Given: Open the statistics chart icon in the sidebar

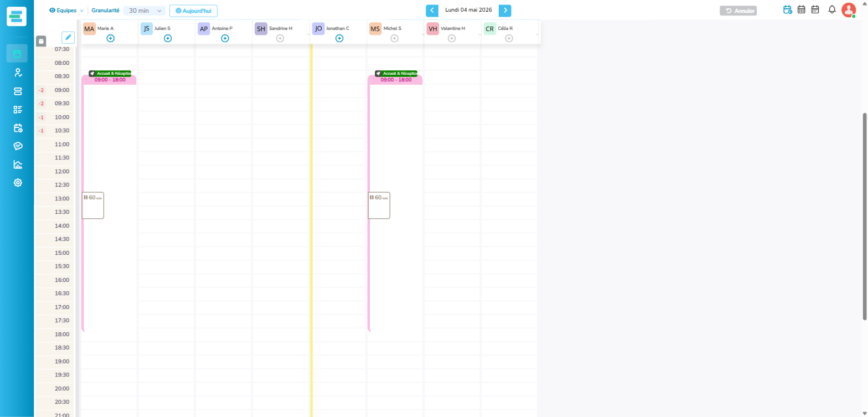Looking at the screenshot, I should (17, 164).
